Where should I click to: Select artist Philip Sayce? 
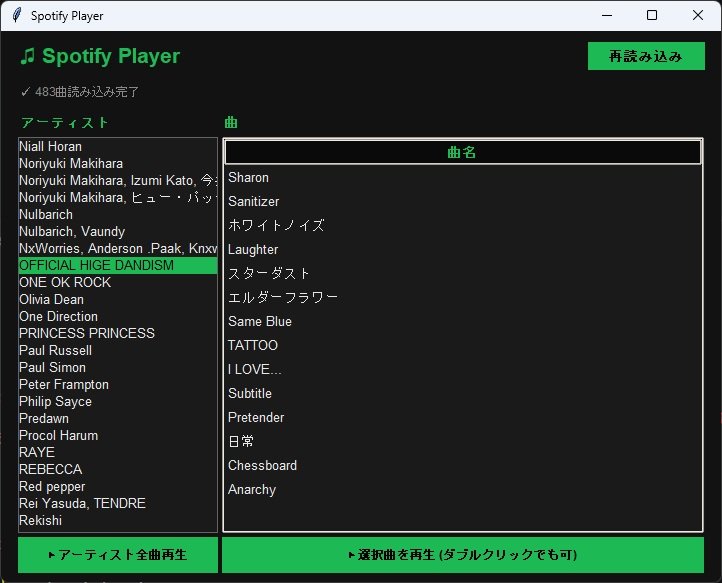click(118, 402)
